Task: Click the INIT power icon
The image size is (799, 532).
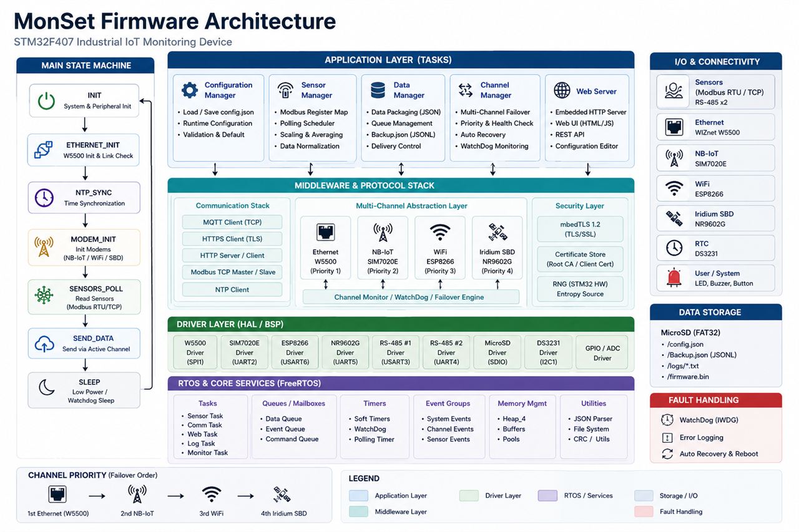Action: [x=46, y=100]
